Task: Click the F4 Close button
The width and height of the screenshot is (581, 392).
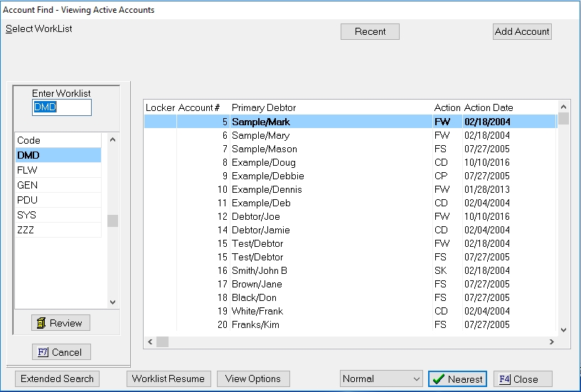Action: click(522, 379)
